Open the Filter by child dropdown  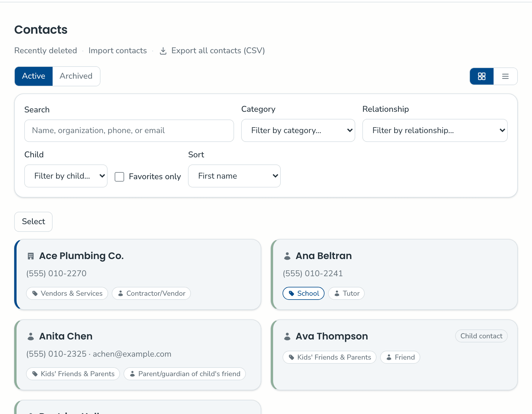tap(66, 176)
